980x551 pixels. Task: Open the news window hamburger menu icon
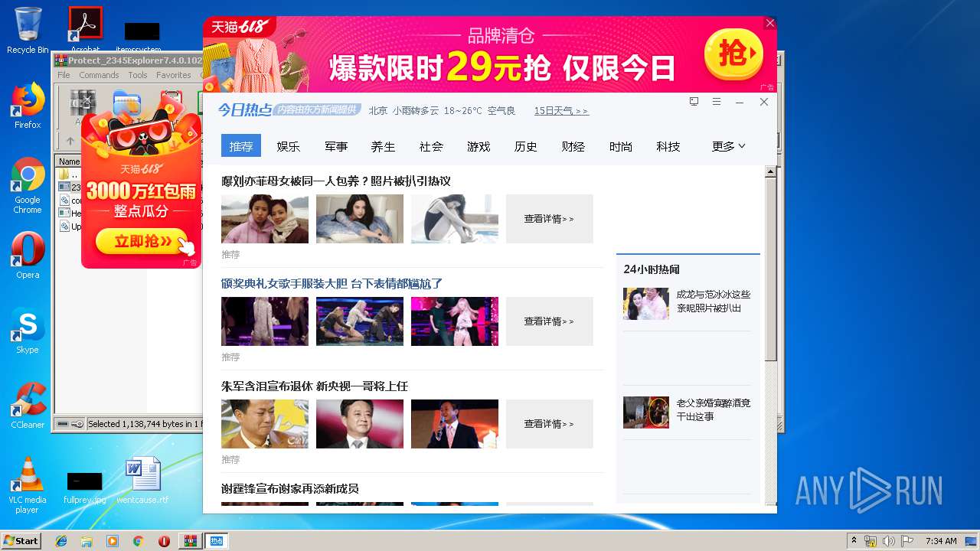pyautogui.click(x=717, y=102)
